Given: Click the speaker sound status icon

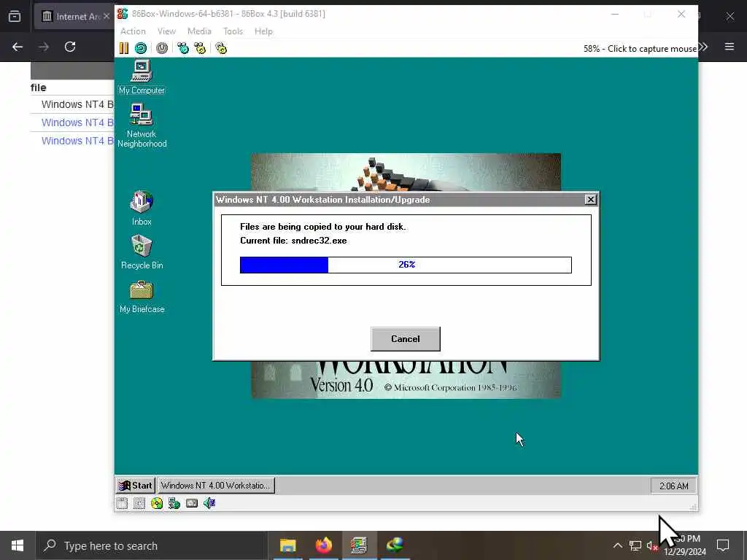Looking at the screenshot, I should tap(209, 503).
